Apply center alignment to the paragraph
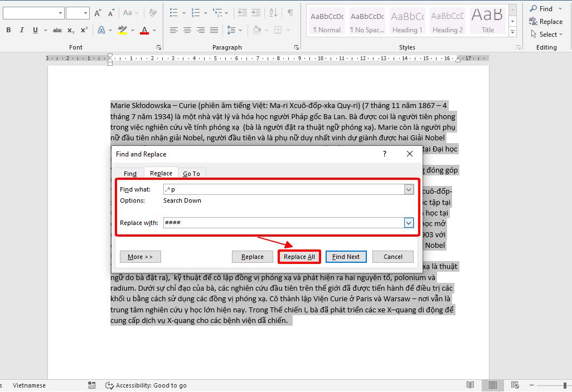 pos(188,30)
